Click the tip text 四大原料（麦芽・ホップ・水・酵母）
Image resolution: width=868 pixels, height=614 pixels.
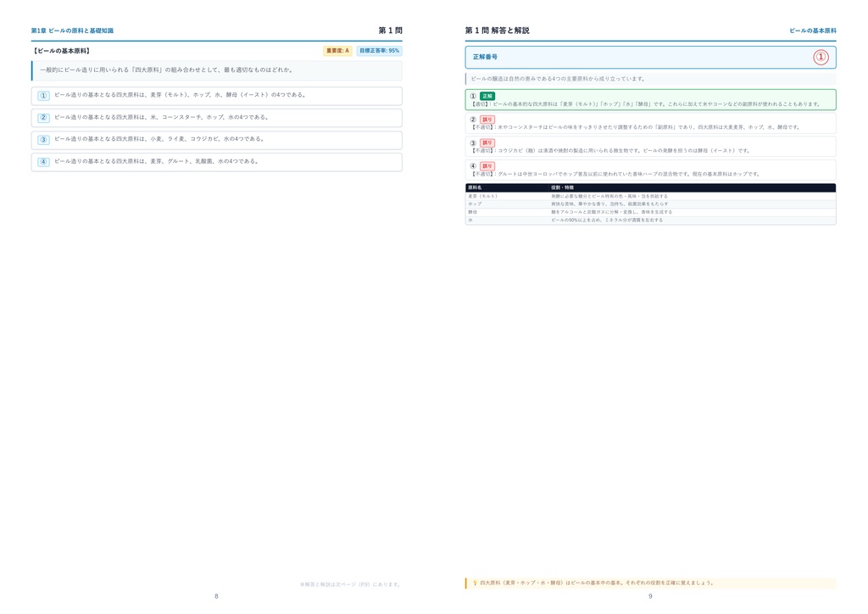[x=597, y=583]
